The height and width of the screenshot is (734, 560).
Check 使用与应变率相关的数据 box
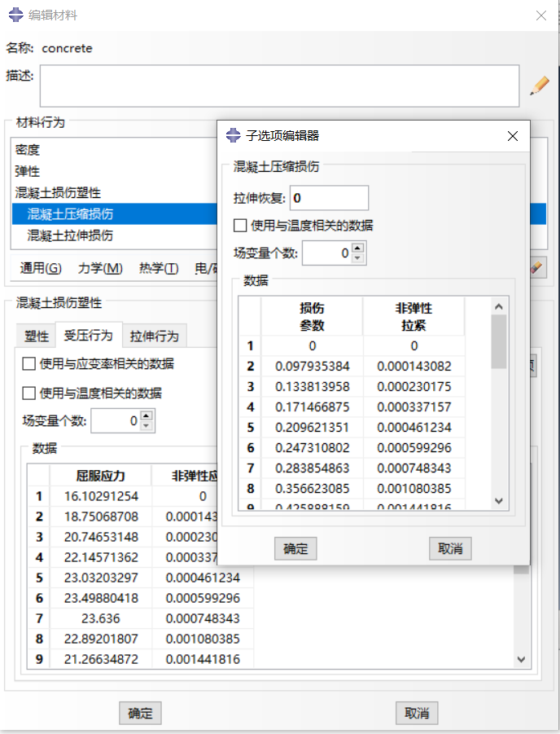(29, 364)
